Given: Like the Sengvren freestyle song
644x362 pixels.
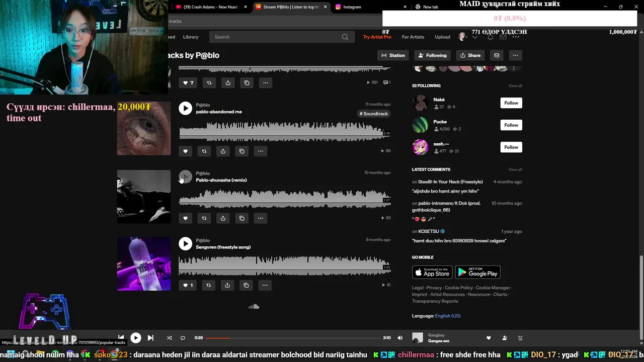Looking at the screenshot, I should pos(188,285).
